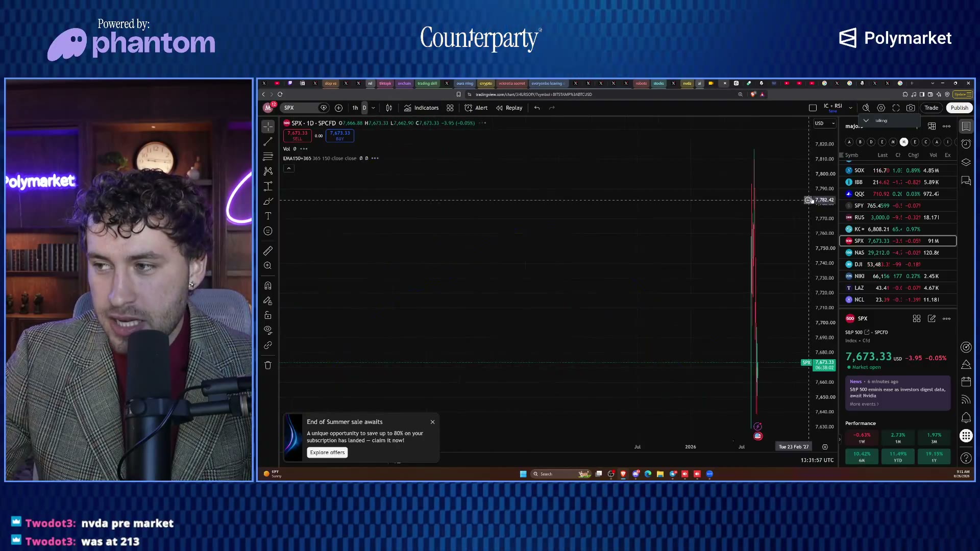Open the indicator templates grid menu
The width and height of the screenshot is (980, 551).
coord(450,108)
